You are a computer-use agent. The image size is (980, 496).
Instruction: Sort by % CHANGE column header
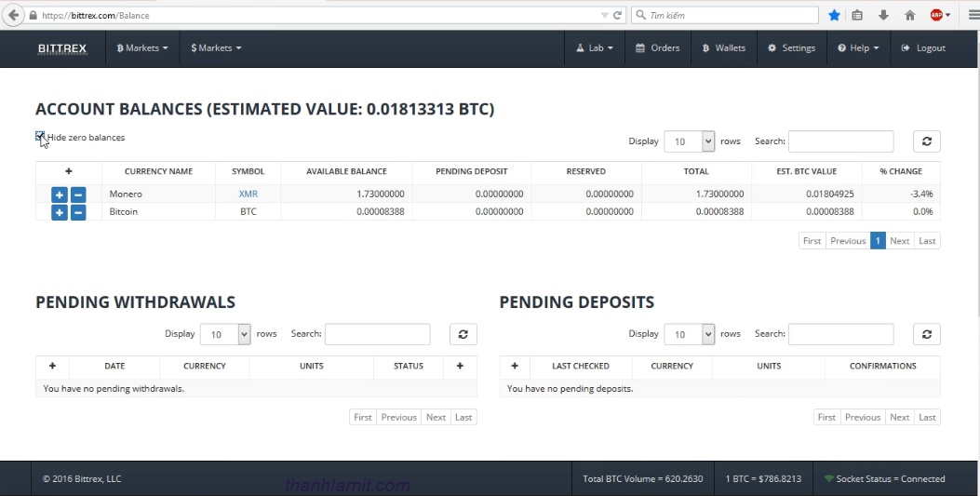click(901, 171)
